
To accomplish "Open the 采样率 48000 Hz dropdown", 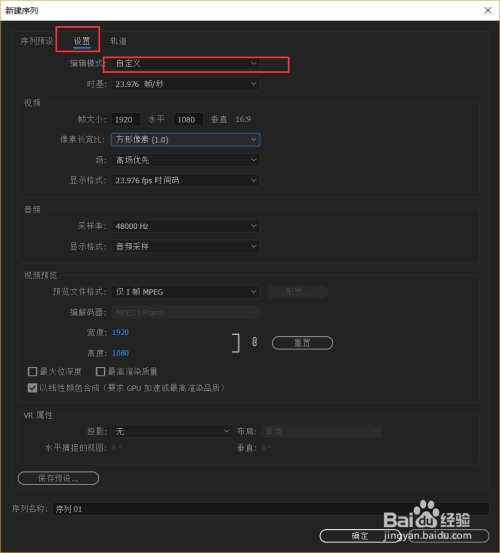I will (185, 226).
